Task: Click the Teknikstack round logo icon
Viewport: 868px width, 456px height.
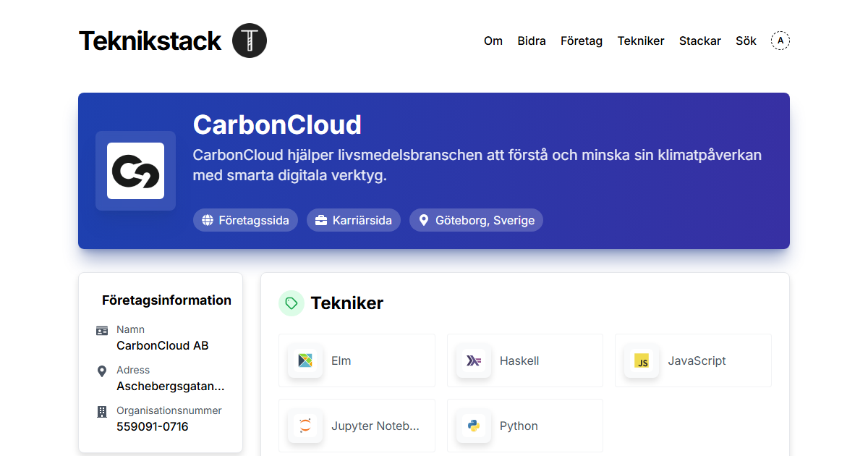Action: [x=250, y=41]
